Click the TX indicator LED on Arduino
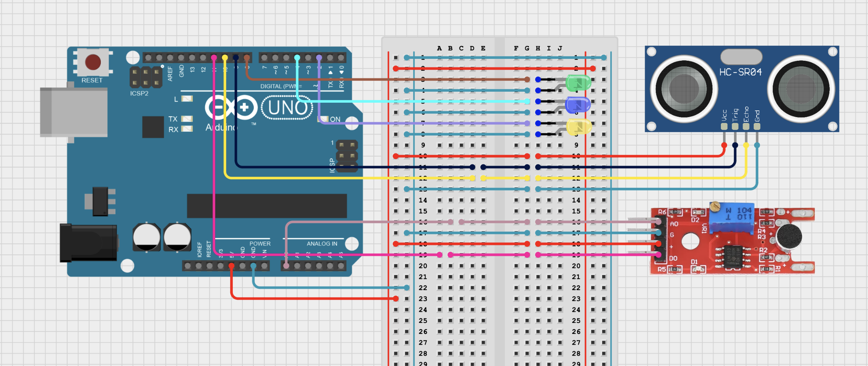 (x=187, y=119)
